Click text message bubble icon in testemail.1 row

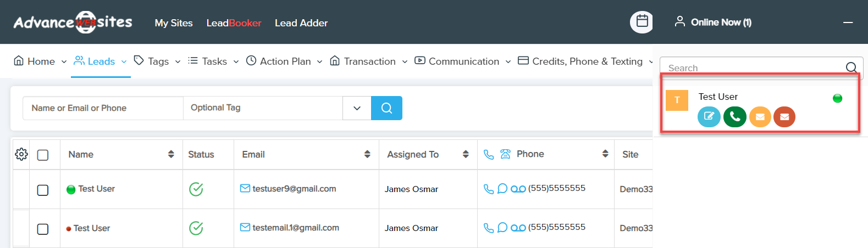click(502, 228)
